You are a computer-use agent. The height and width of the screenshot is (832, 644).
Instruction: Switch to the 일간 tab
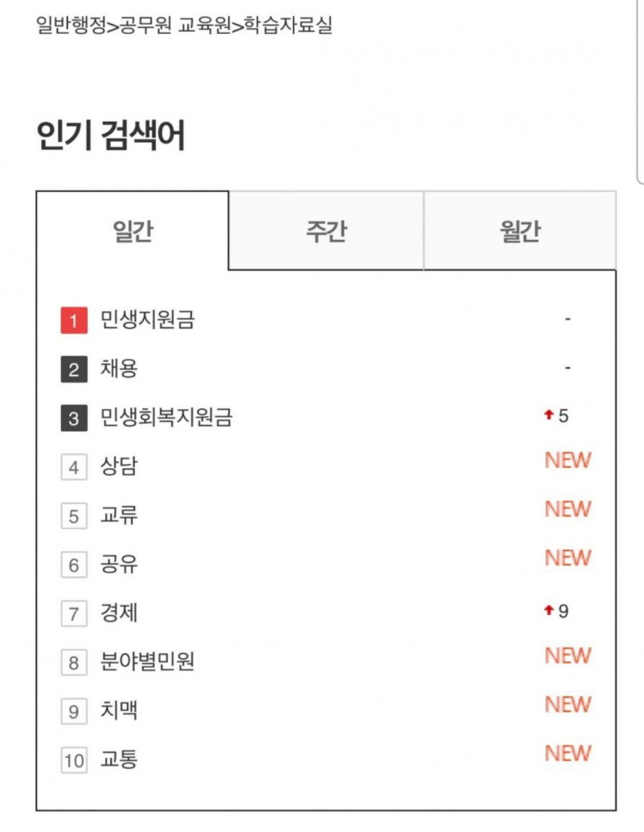[133, 231]
